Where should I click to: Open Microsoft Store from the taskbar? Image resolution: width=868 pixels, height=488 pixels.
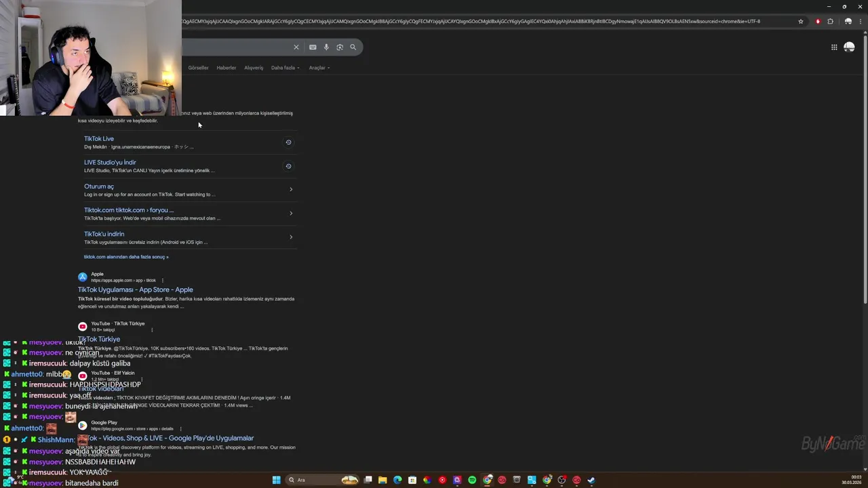pyautogui.click(x=412, y=480)
